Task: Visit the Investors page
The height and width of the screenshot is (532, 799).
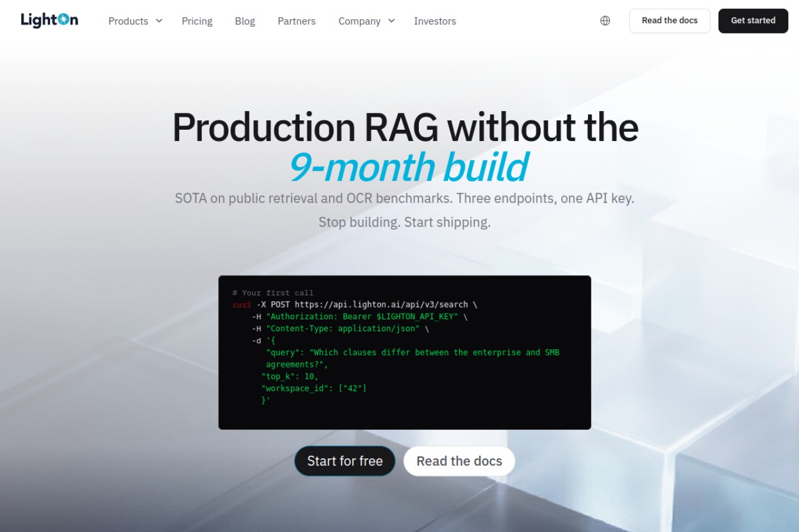Action: [x=435, y=21]
